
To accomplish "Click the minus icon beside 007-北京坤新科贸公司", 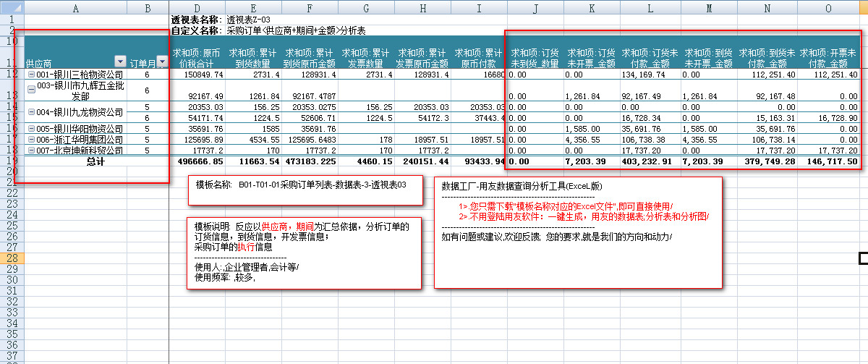I will (30, 151).
